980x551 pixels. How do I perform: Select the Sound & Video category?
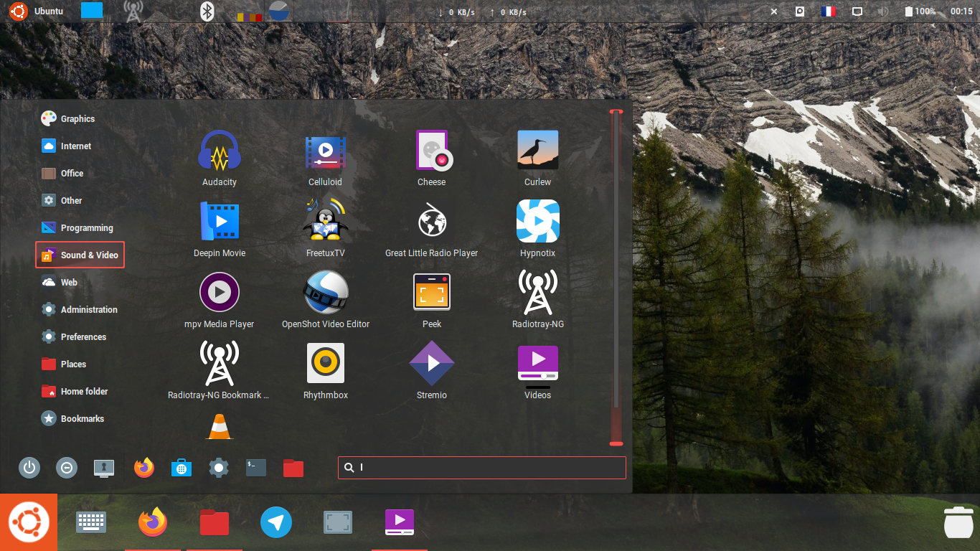tap(80, 255)
